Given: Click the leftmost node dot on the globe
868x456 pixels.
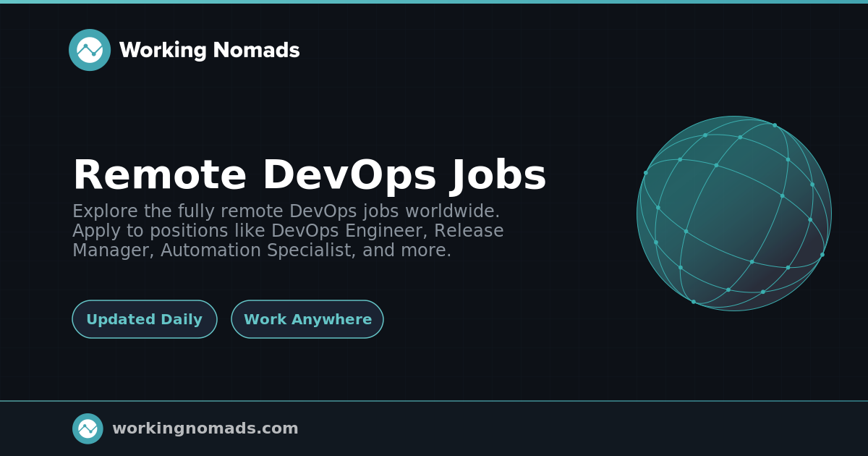Looking at the screenshot, I should pyautogui.click(x=646, y=173).
